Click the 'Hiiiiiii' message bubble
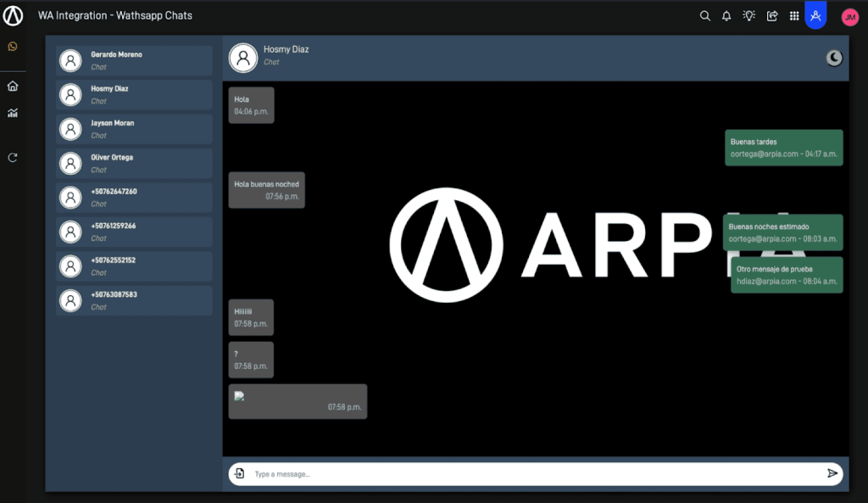 click(x=251, y=317)
